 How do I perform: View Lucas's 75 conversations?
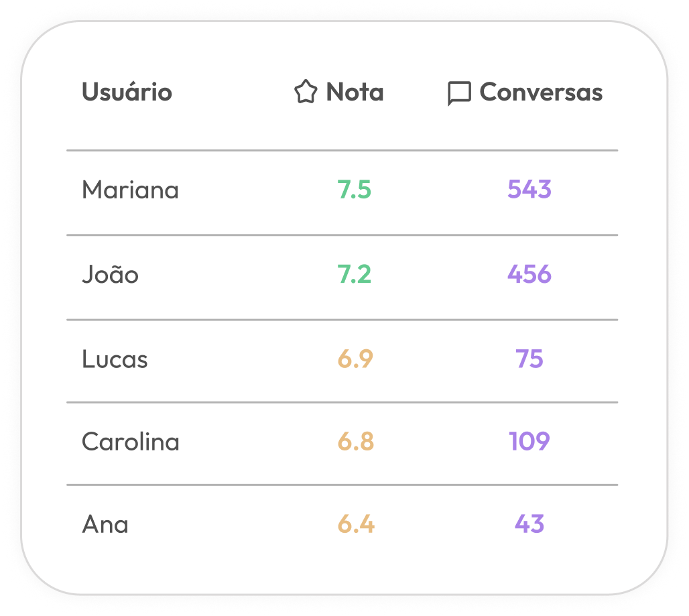(x=529, y=359)
